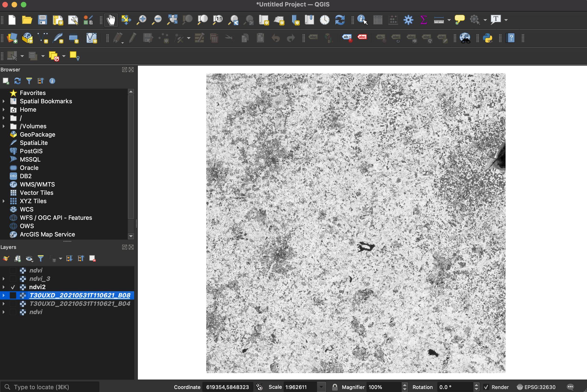This screenshot has height=392, width=587.
Task: Open the log messages speech bubble
Action: pos(570,387)
